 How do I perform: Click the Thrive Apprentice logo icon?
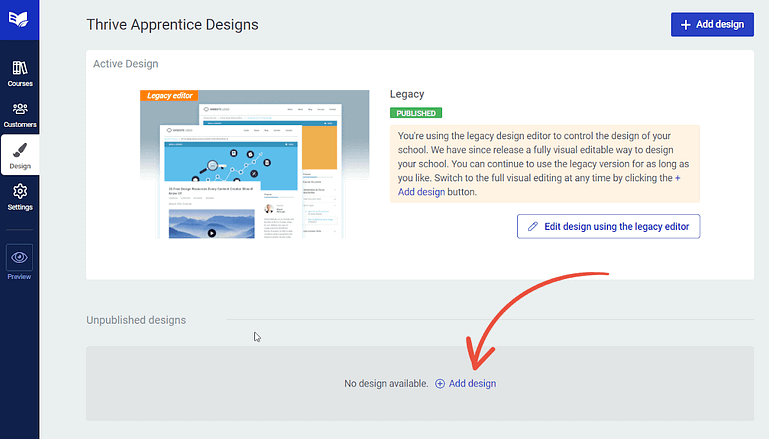[x=19, y=20]
